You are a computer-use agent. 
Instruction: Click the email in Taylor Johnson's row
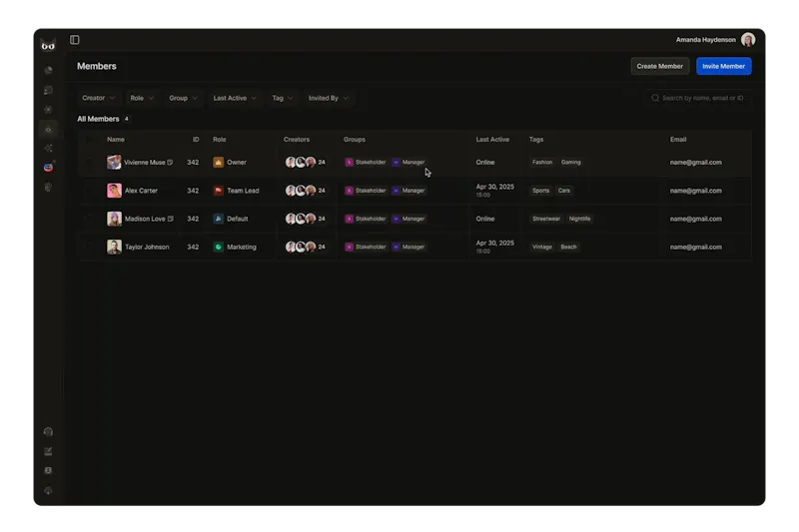tap(695, 247)
